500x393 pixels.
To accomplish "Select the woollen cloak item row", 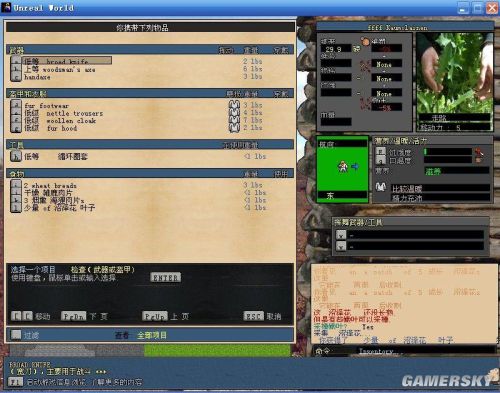I will pyautogui.click(x=60, y=121).
